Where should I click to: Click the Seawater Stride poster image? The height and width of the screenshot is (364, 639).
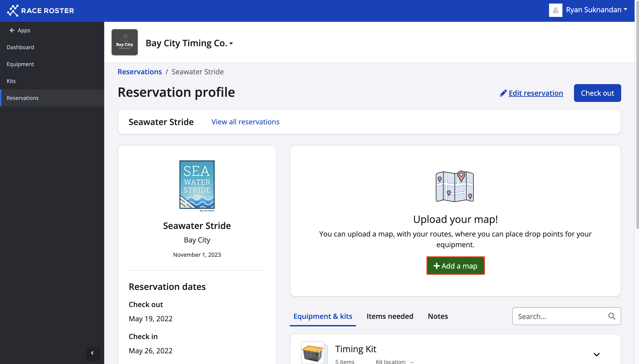pyautogui.click(x=197, y=185)
